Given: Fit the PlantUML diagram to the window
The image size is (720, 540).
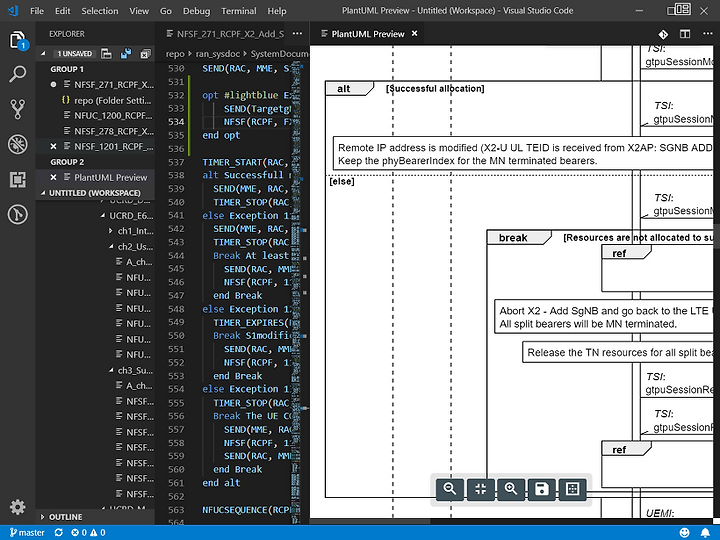Looking at the screenshot, I should pyautogui.click(x=480, y=489).
